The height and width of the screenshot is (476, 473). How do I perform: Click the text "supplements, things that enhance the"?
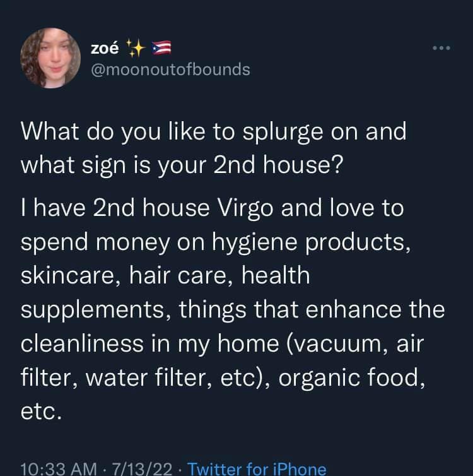[x=233, y=309]
